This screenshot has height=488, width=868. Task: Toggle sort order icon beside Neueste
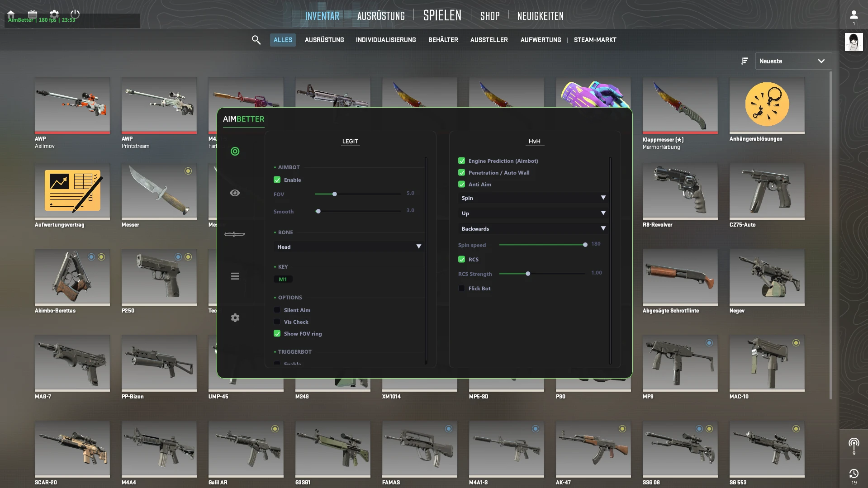coord(744,61)
